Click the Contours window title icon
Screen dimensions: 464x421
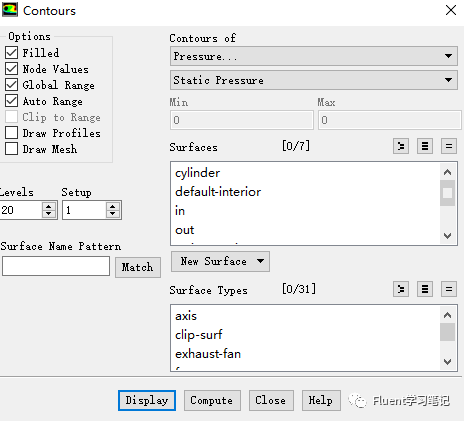(x=10, y=10)
